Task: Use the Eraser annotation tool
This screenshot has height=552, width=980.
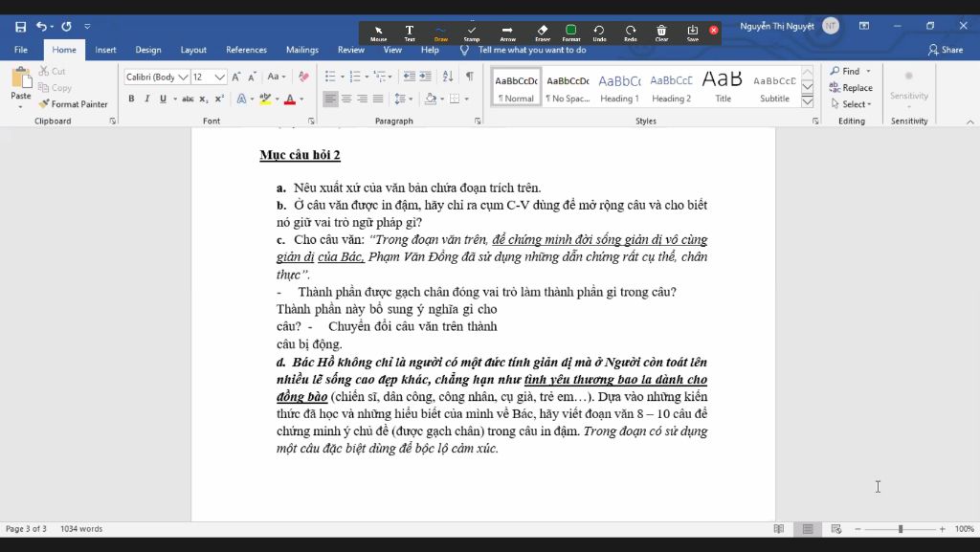Action: [543, 33]
